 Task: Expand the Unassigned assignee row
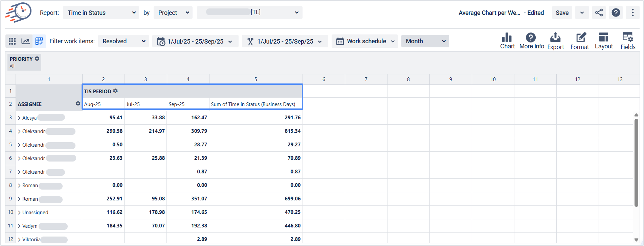(19, 213)
